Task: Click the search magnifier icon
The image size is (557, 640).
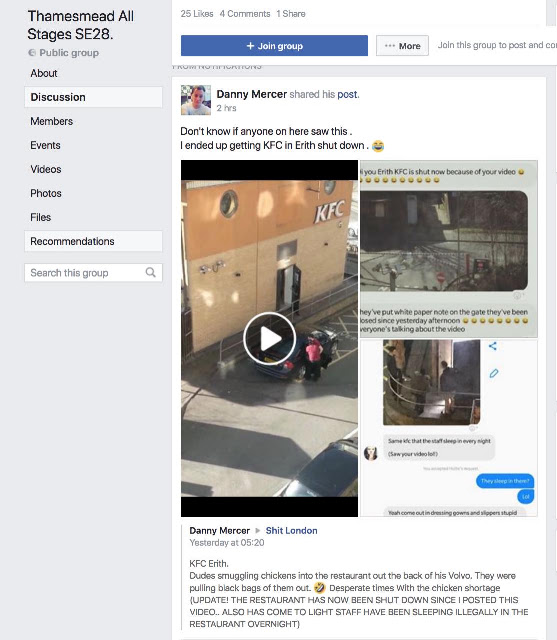Action: [151, 272]
